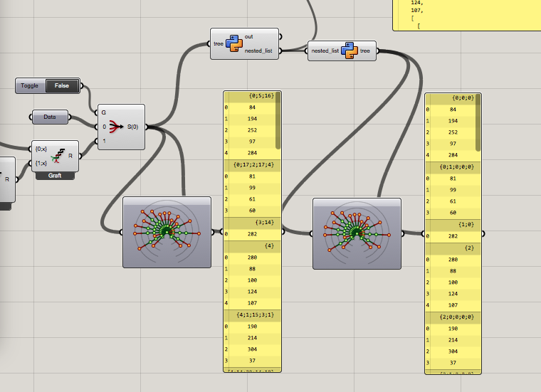Viewport: 541px width, 392px height.
Task: Toggle the False value of Boolean Toggle
Action: click(x=62, y=85)
